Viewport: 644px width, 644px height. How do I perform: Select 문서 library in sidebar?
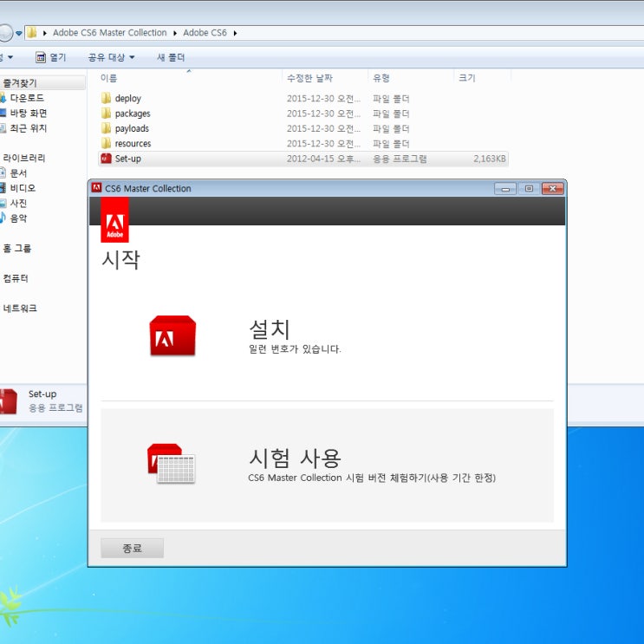18,172
